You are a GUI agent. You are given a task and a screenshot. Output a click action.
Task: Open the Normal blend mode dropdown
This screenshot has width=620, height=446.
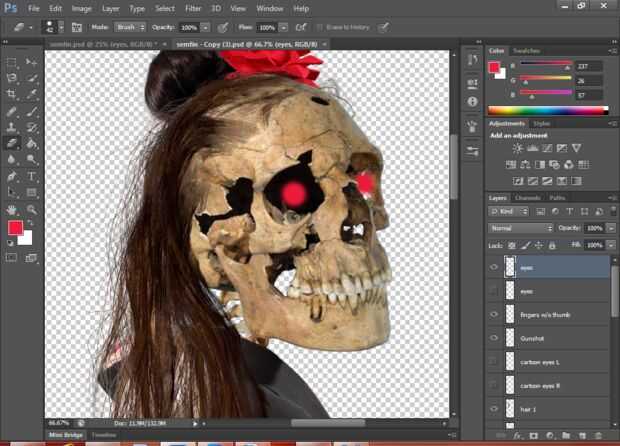[520, 228]
